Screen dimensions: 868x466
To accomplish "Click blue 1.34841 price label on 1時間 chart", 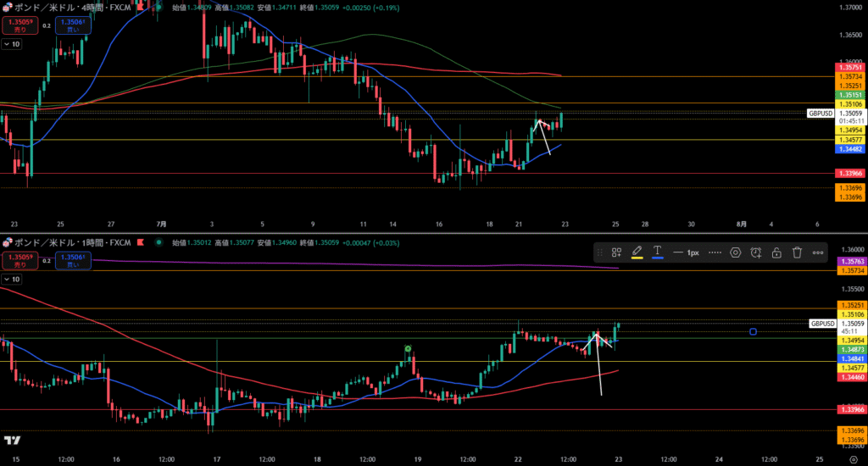I will tap(853, 358).
